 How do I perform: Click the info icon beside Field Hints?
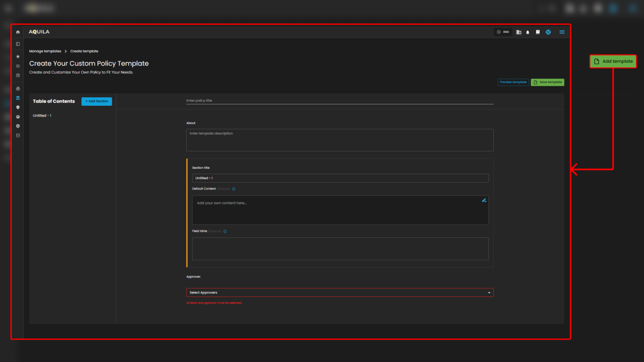coord(225,231)
